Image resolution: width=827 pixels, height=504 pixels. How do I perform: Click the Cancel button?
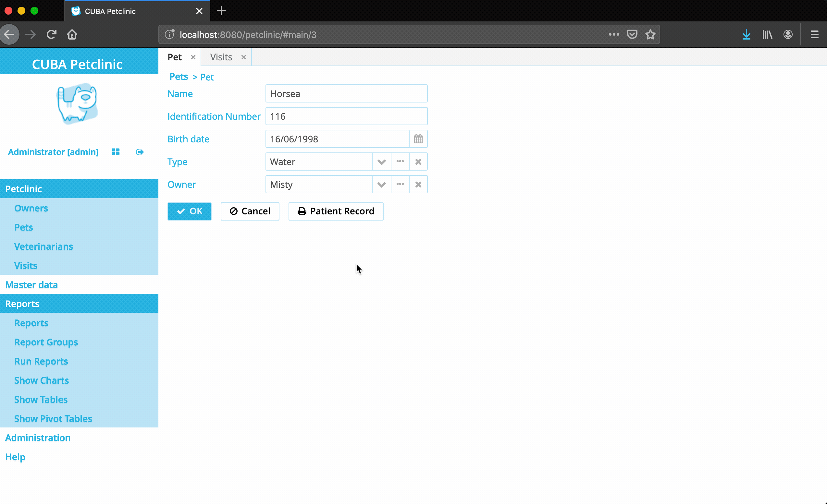click(250, 211)
